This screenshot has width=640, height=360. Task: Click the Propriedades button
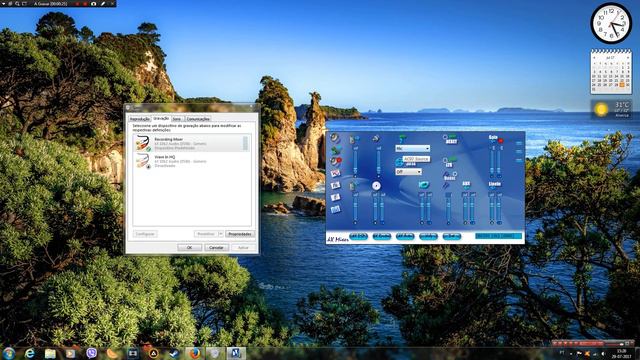click(x=240, y=234)
